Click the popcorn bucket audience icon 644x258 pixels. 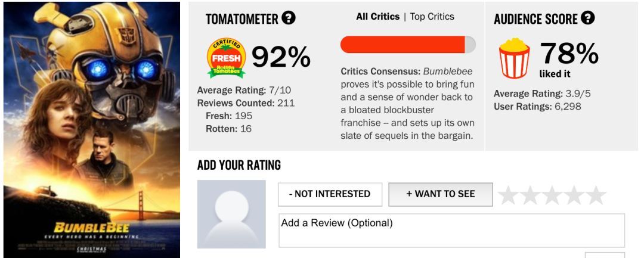point(514,58)
